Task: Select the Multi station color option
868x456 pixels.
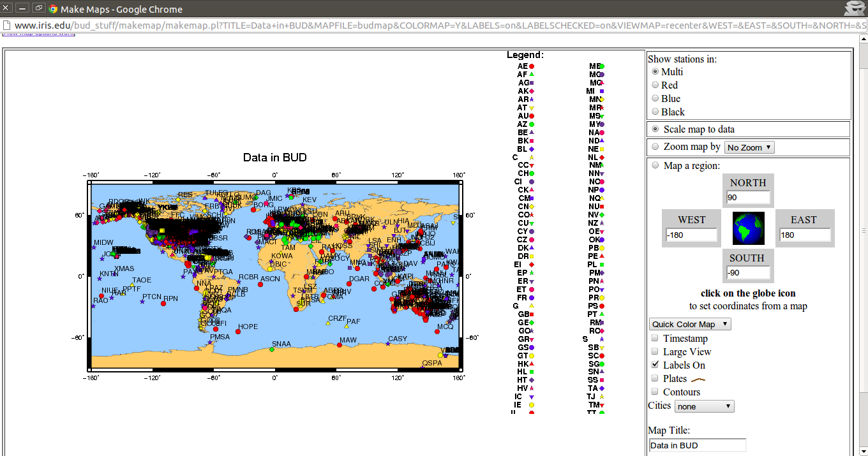Action: click(x=655, y=71)
